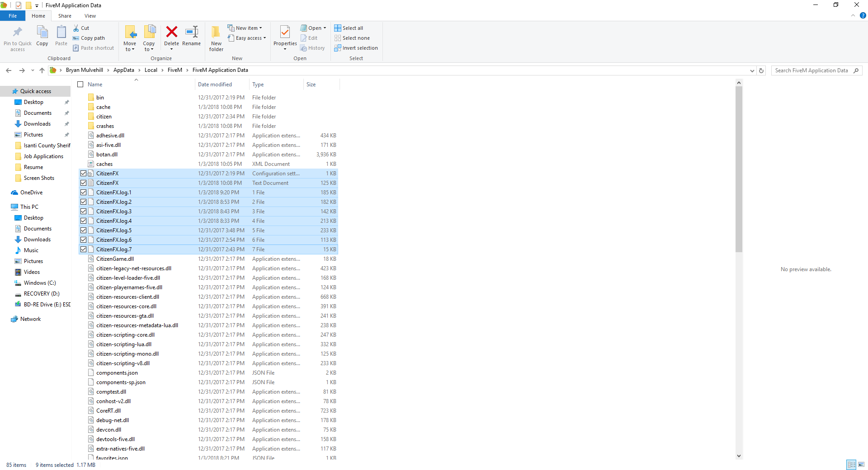Click the Up one level arrow
The height and width of the screenshot is (470, 868).
(x=42, y=70)
